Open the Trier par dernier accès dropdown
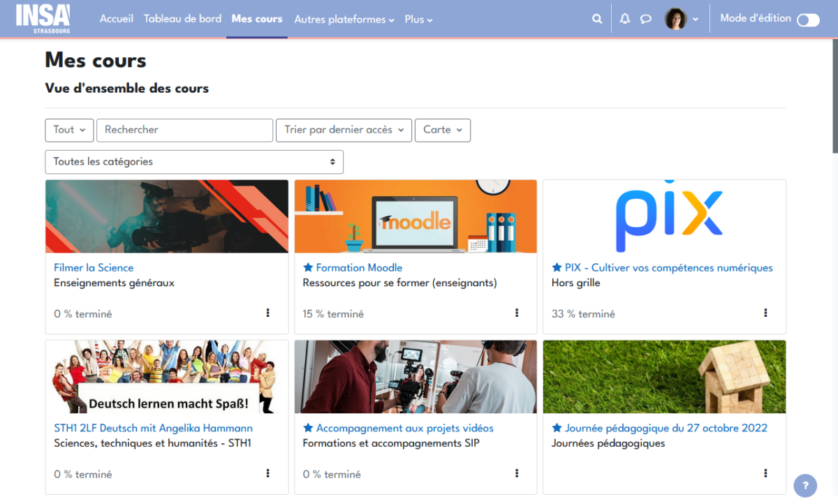This screenshot has width=838, height=504. [344, 130]
